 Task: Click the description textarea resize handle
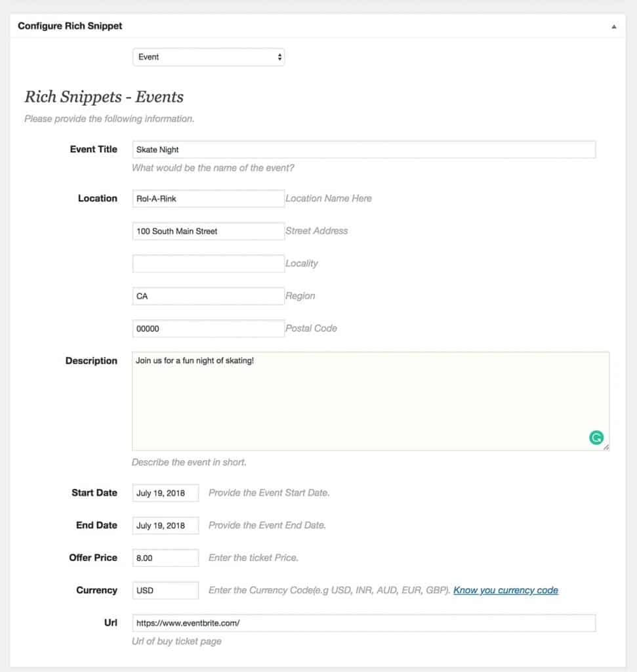(606, 448)
